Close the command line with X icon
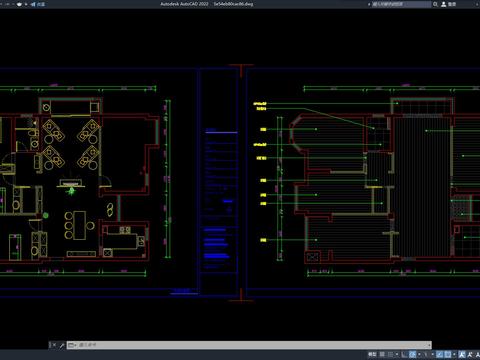This screenshot has height=360, width=480. [54, 345]
